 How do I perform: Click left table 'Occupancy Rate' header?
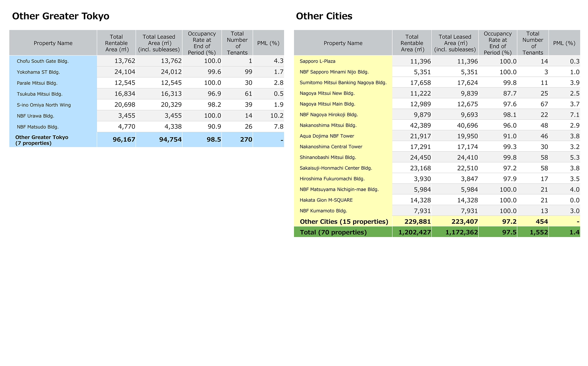202,43
